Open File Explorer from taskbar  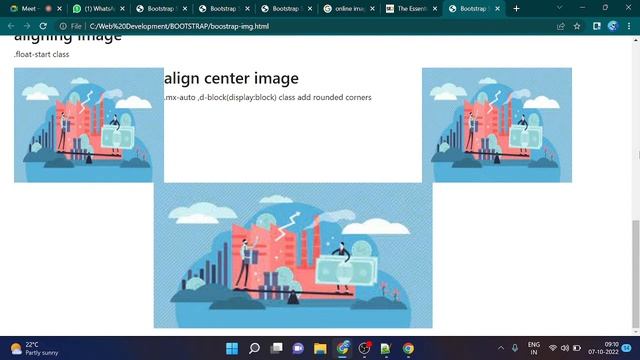[320, 348]
